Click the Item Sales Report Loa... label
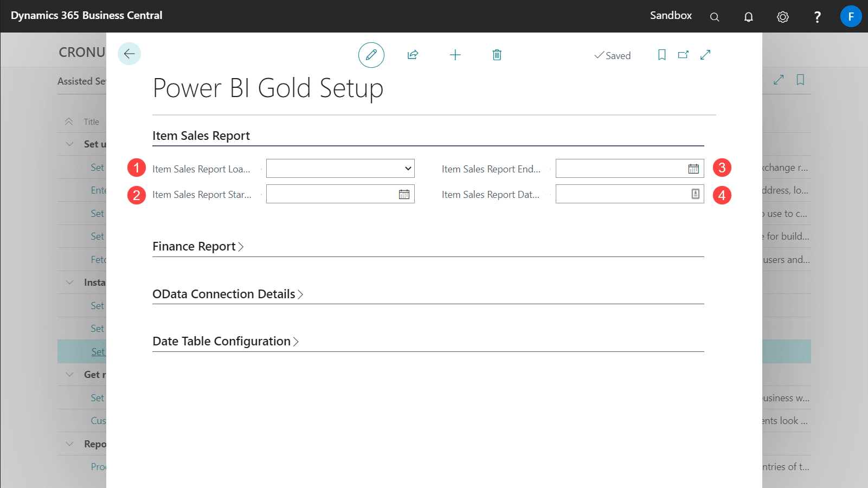Screen dimensions: 868x488 pyautogui.click(x=201, y=169)
